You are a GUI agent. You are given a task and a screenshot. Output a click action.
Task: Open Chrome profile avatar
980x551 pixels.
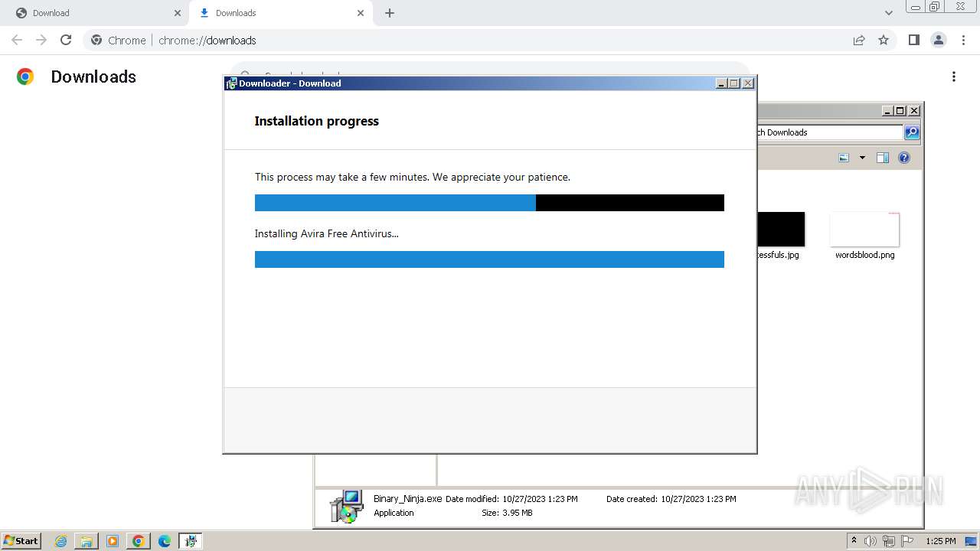point(939,40)
